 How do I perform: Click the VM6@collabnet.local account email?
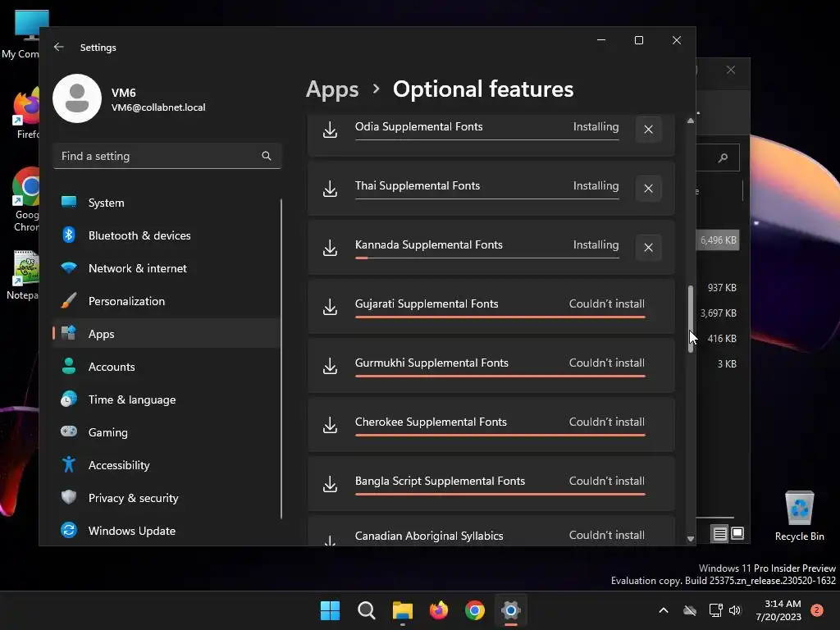(x=158, y=107)
